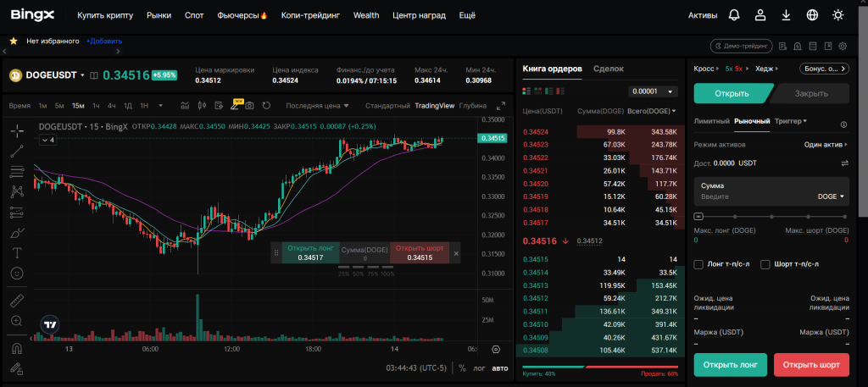Viewport: 868px width, 387px height.
Task: Expand more timeframes dropdown after 1Н
Action: (160, 106)
